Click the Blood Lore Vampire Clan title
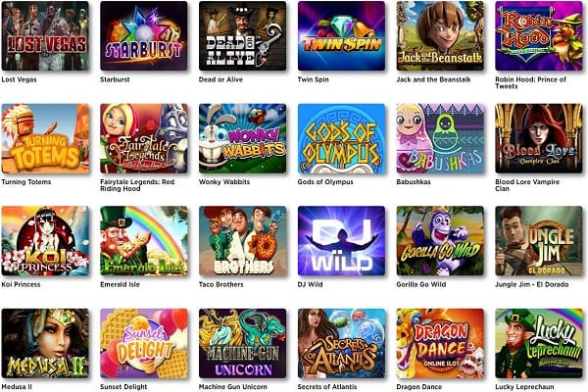588x392 pixels. [527, 185]
